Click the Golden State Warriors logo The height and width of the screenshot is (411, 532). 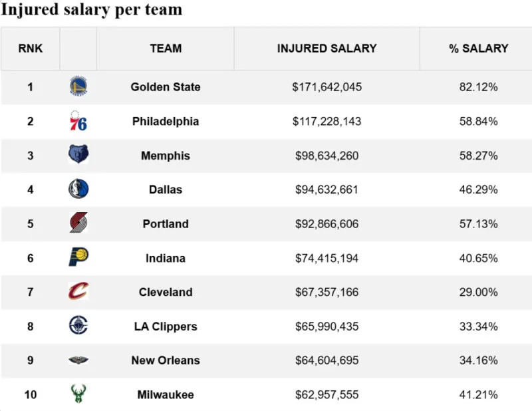pyautogui.click(x=78, y=87)
